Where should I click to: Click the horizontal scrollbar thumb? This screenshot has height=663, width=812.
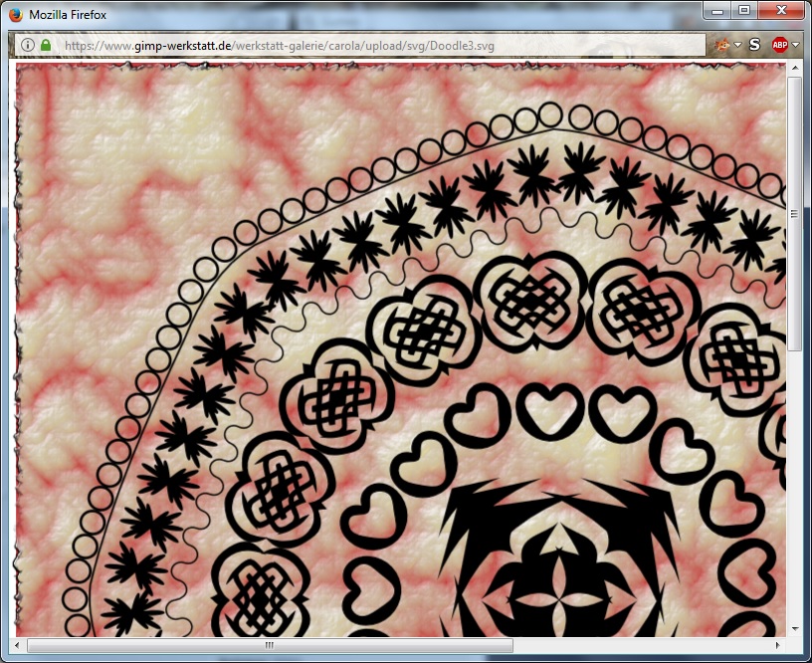click(x=270, y=645)
